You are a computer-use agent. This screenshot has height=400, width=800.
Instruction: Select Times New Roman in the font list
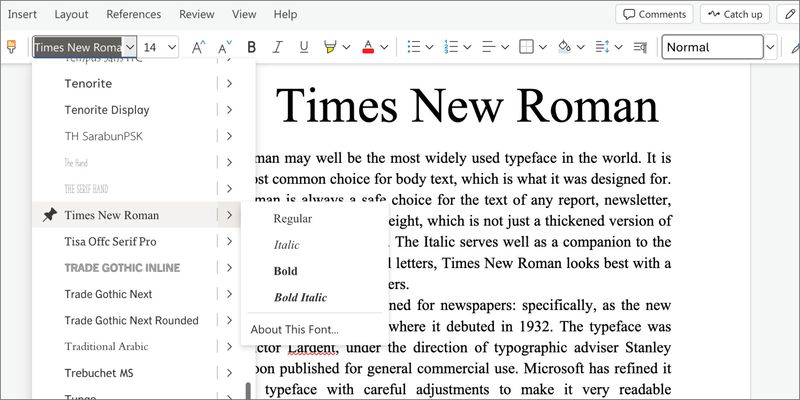[x=112, y=215]
